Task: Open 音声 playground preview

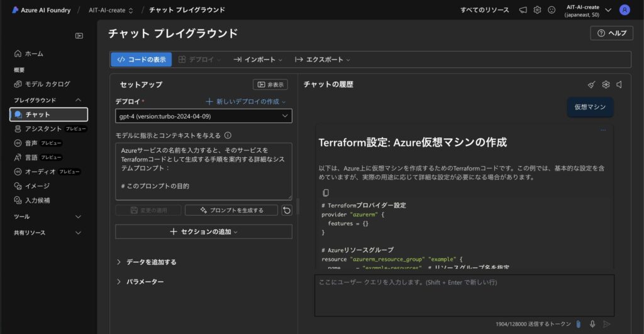Action: tap(38, 143)
